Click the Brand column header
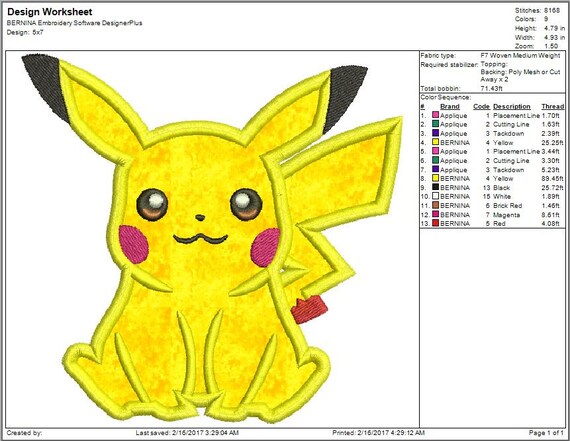Viewport: 570px width, 441px height. click(450, 107)
